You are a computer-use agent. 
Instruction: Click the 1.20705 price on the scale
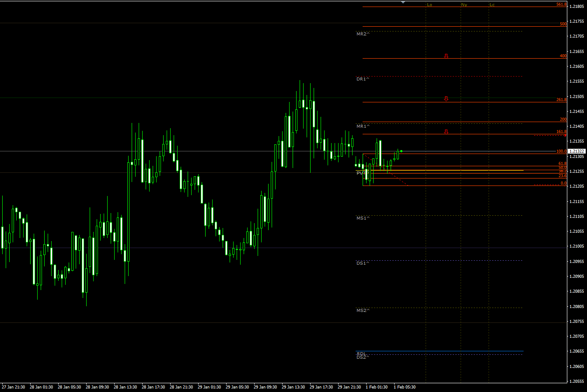click(x=577, y=336)
